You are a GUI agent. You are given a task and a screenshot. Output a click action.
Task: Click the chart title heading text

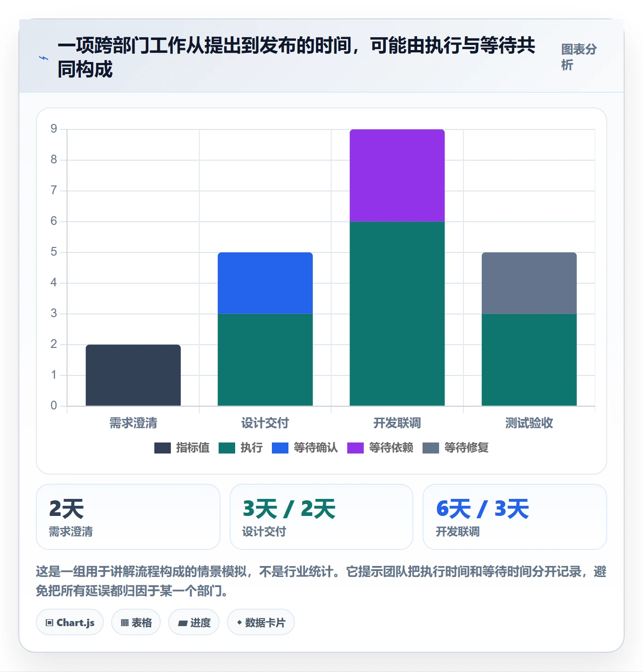click(x=296, y=57)
